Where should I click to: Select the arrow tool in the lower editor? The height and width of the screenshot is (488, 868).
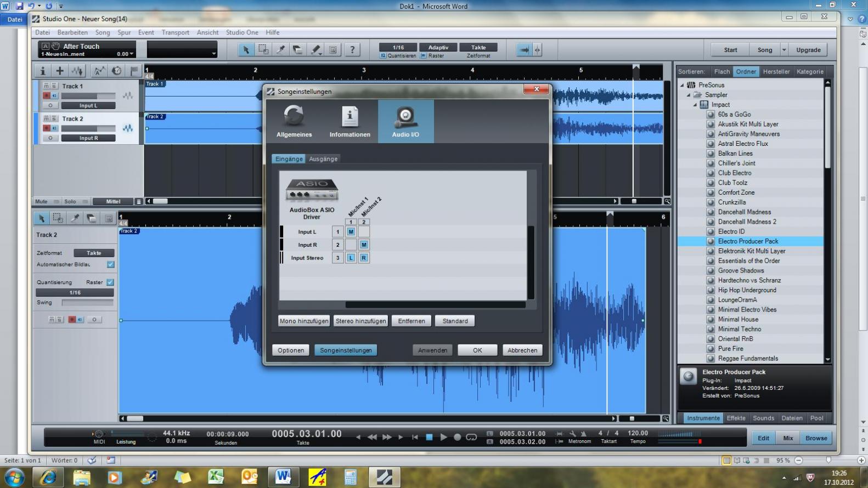pos(41,218)
